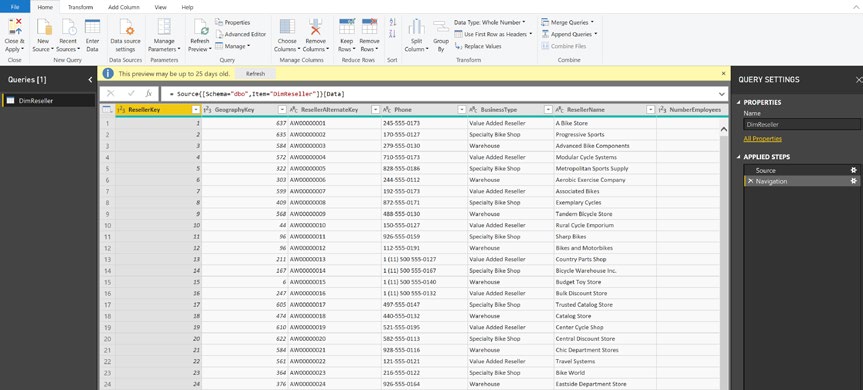Collapse the PROPERTIES section

point(739,102)
